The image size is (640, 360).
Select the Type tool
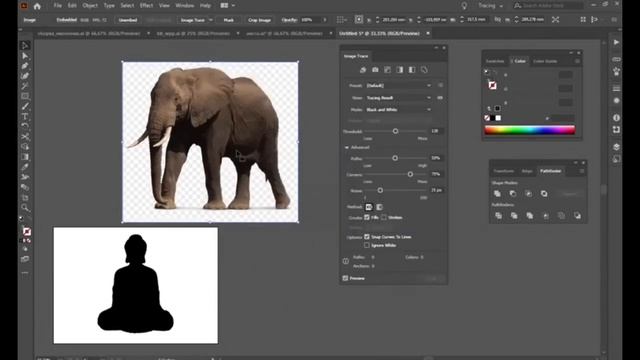pyautogui.click(x=25, y=116)
